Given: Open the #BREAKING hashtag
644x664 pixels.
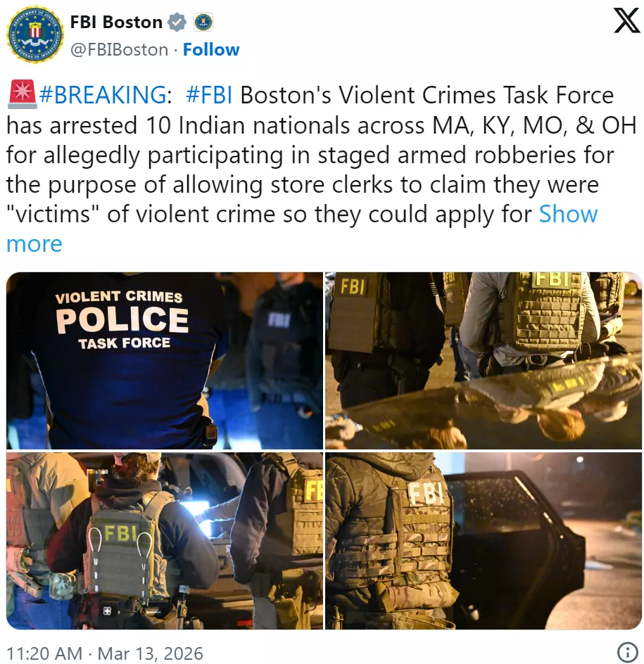Looking at the screenshot, I should [x=103, y=95].
